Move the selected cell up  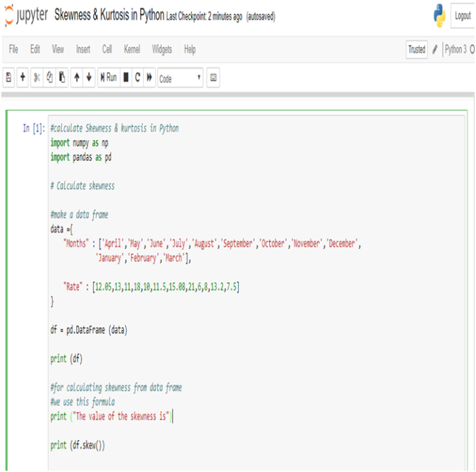[77, 78]
